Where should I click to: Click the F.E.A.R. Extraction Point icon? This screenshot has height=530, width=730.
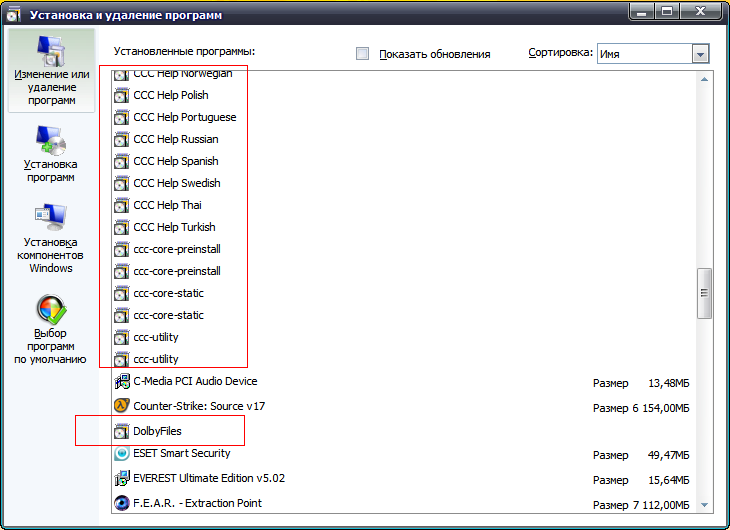pos(122,503)
